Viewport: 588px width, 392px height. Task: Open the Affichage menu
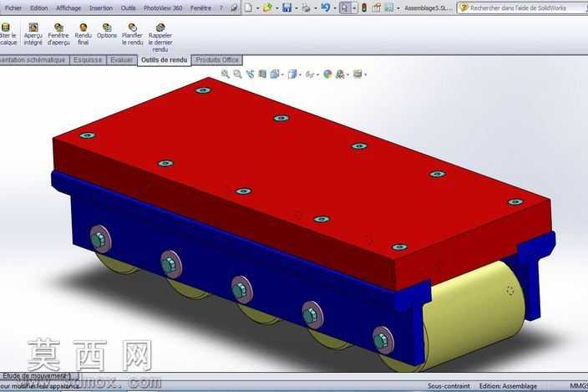pyautogui.click(x=68, y=8)
